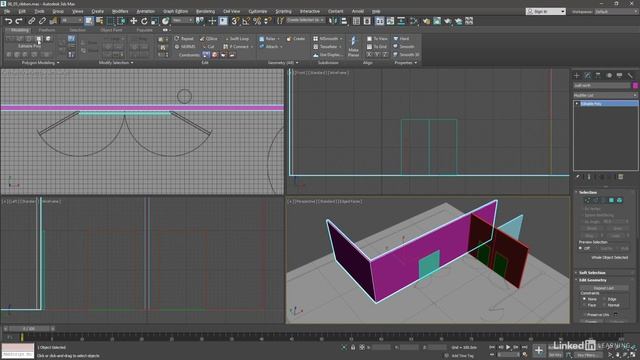The image size is (640, 360).
Task: Select None constraint radio button
Action: tap(584, 299)
